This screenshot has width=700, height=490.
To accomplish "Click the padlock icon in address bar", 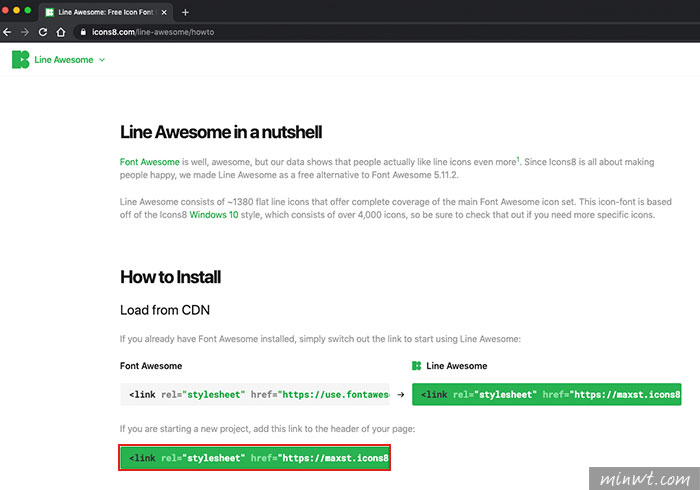I will pyautogui.click(x=83, y=32).
